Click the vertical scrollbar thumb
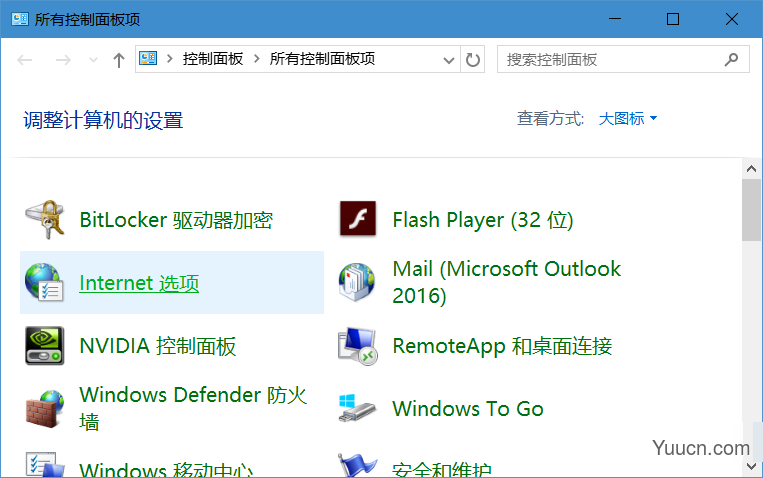The height and width of the screenshot is (478, 763). tap(751, 210)
